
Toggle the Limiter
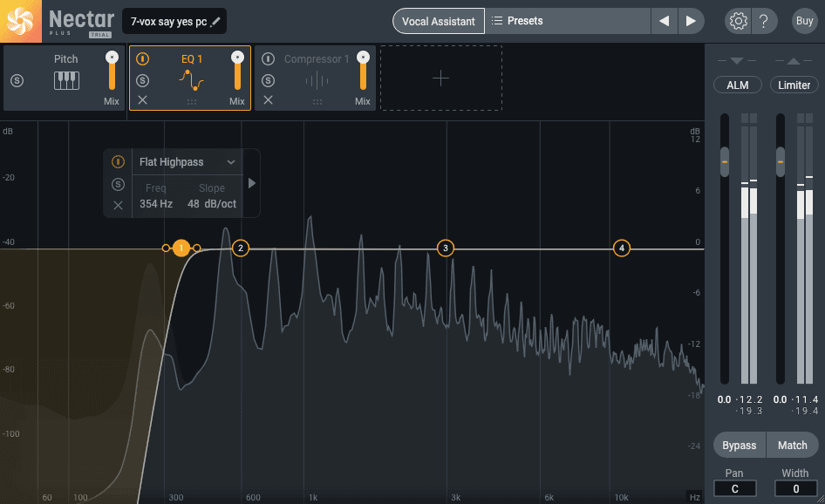(x=794, y=85)
